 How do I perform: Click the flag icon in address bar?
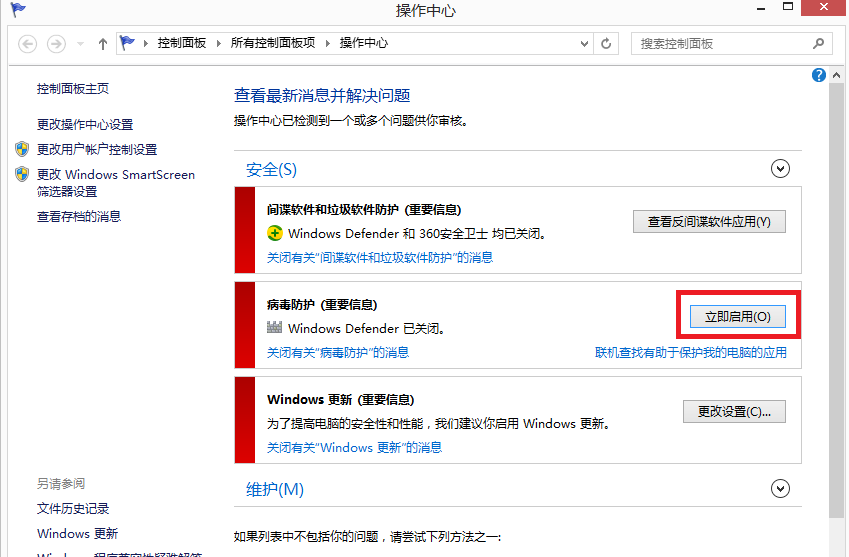pyautogui.click(x=127, y=43)
